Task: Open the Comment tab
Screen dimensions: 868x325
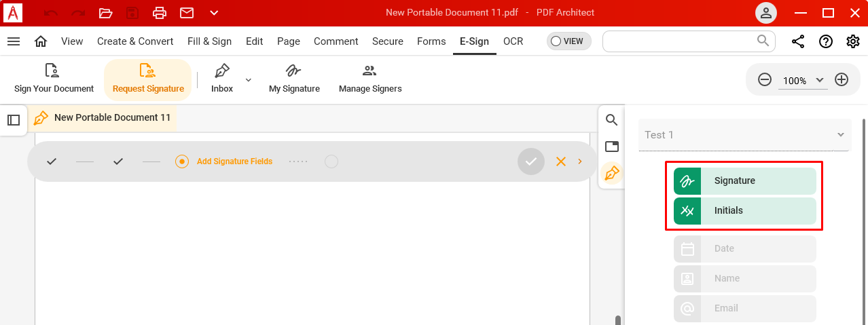Action: click(x=336, y=41)
